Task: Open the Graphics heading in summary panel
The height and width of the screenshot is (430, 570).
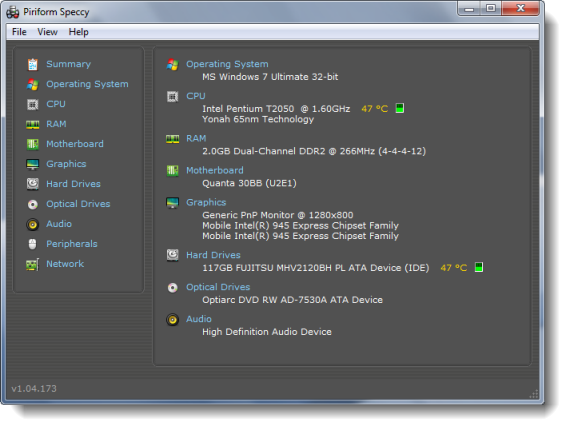Action: pyautogui.click(x=206, y=202)
